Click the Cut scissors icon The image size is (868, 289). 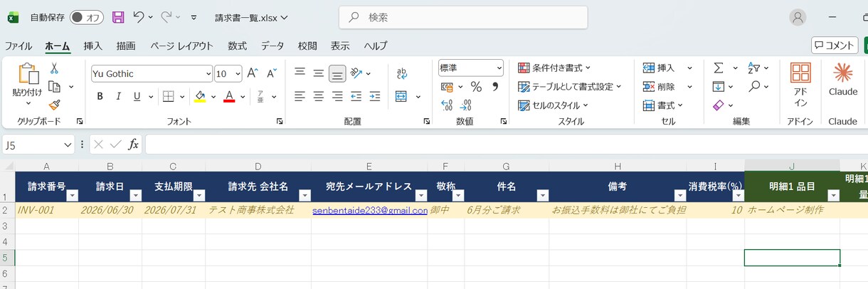point(54,68)
